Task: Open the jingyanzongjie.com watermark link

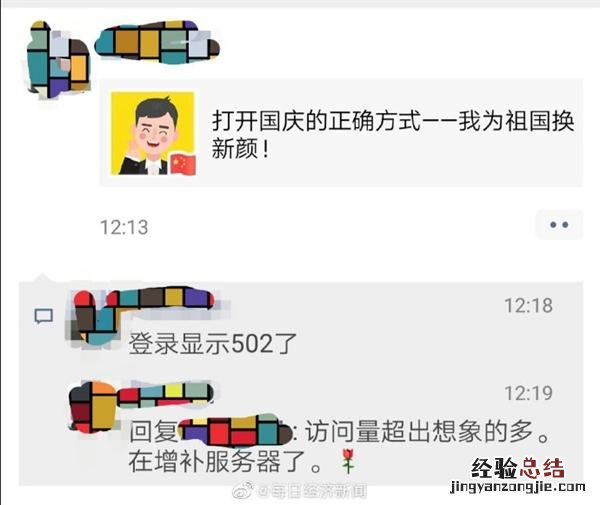Action: [517, 486]
